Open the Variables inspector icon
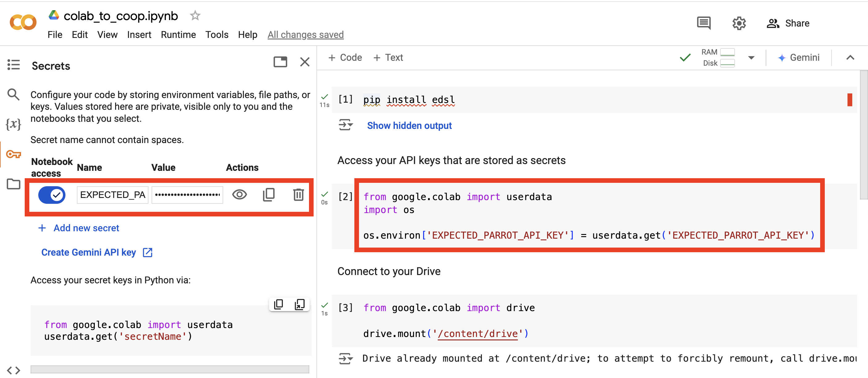This screenshot has height=378, width=868. click(x=14, y=124)
